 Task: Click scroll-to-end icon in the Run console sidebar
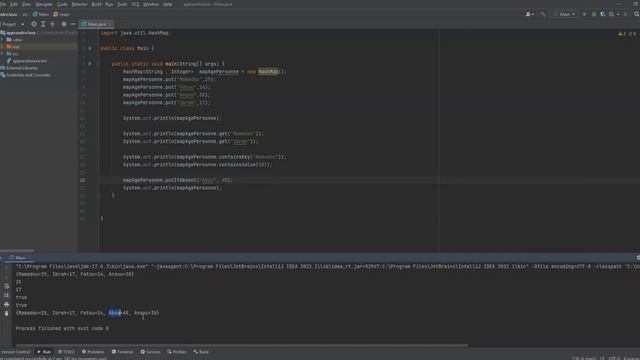[6, 295]
